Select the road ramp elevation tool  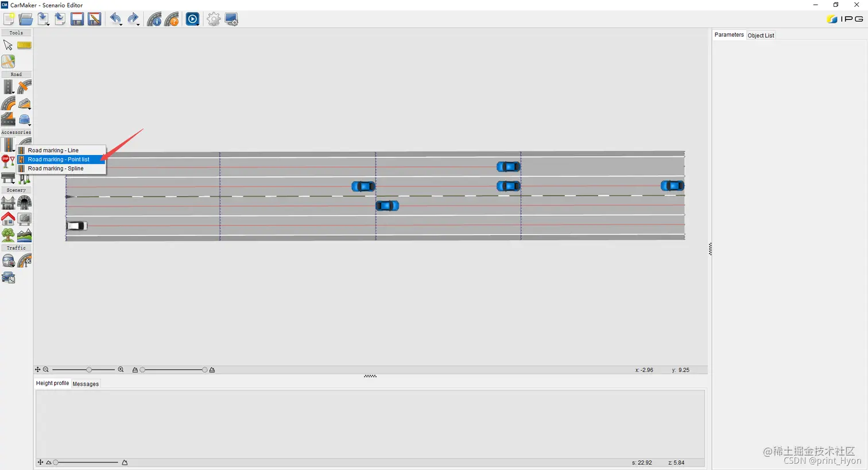point(24,103)
